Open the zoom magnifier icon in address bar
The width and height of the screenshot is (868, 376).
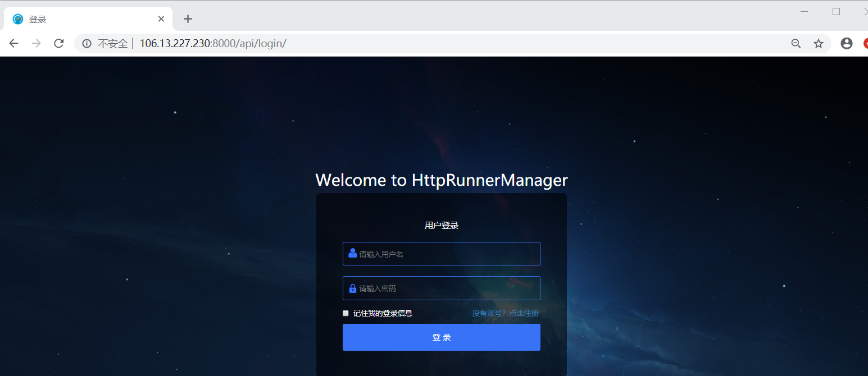(x=796, y=43)
